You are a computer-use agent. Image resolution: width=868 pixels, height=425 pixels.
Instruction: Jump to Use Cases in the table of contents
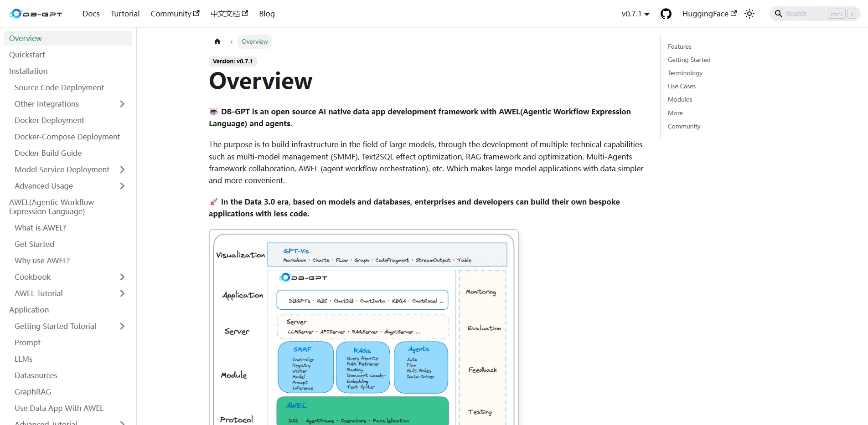click(681, 86)
